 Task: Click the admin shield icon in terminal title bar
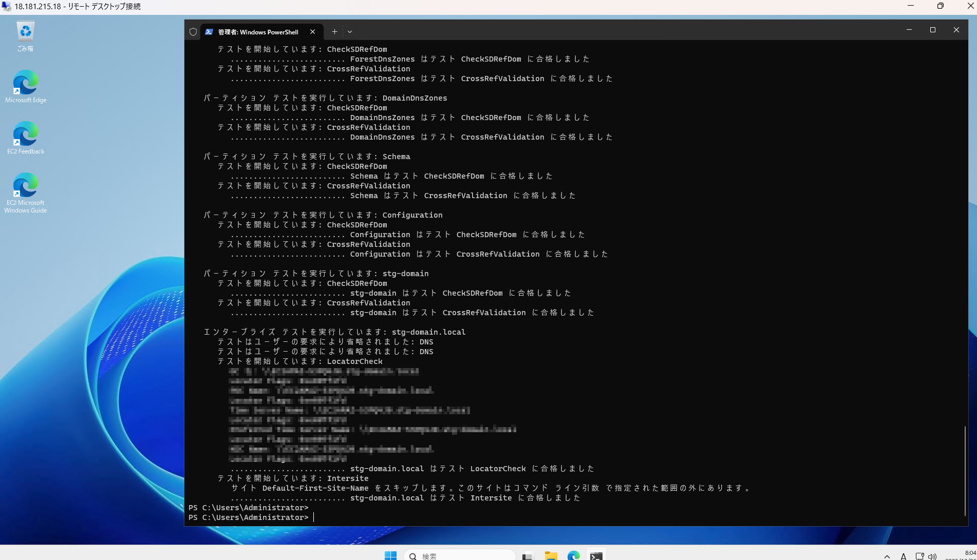(193, 31)
